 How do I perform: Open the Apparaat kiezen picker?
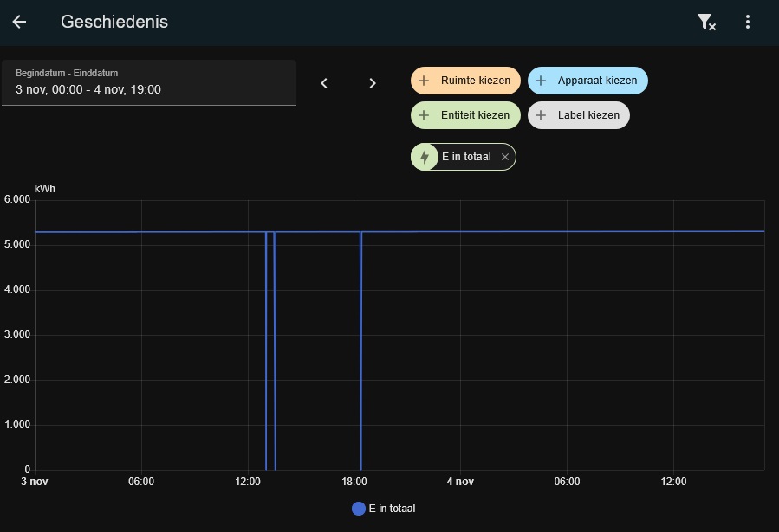click(587, 81)
